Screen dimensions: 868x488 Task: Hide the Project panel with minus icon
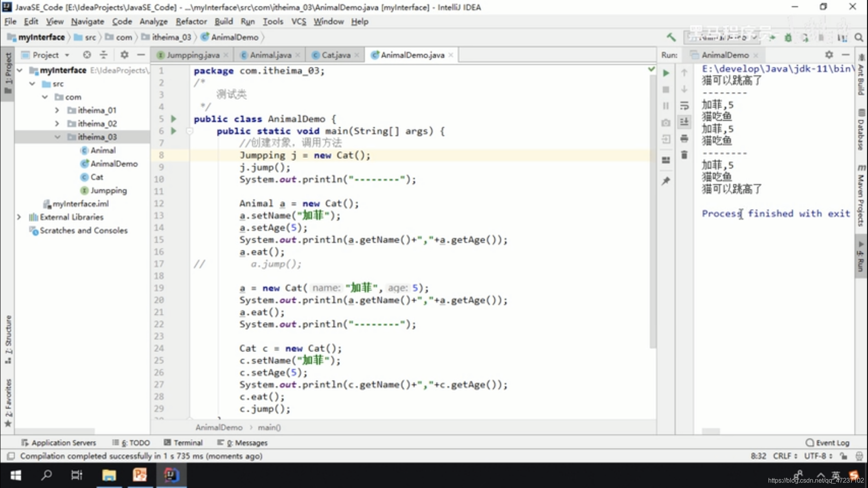(x=141, y=55)
